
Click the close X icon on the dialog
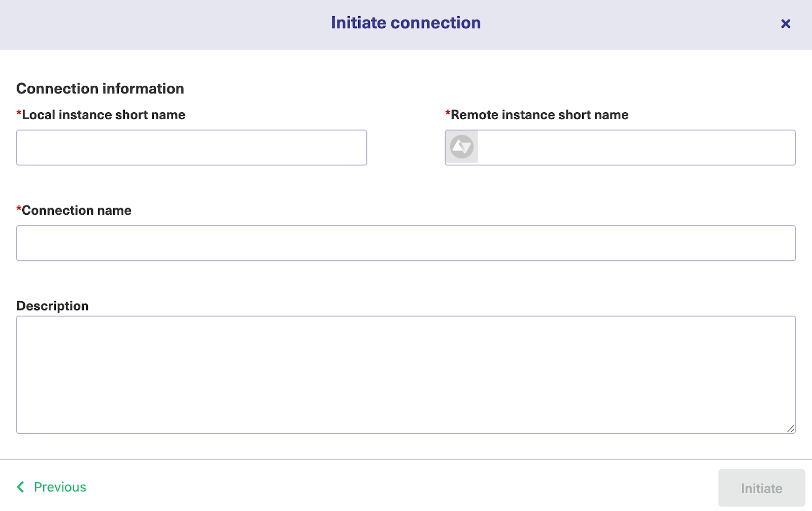tap(786, 23)
